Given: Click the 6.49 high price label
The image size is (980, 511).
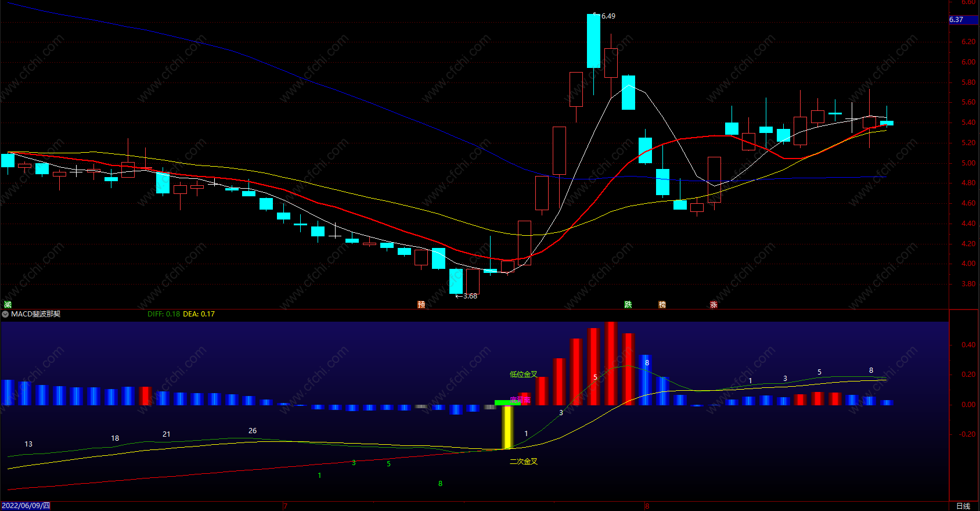Looking at the screenshot, I should (x=608, y=16).
